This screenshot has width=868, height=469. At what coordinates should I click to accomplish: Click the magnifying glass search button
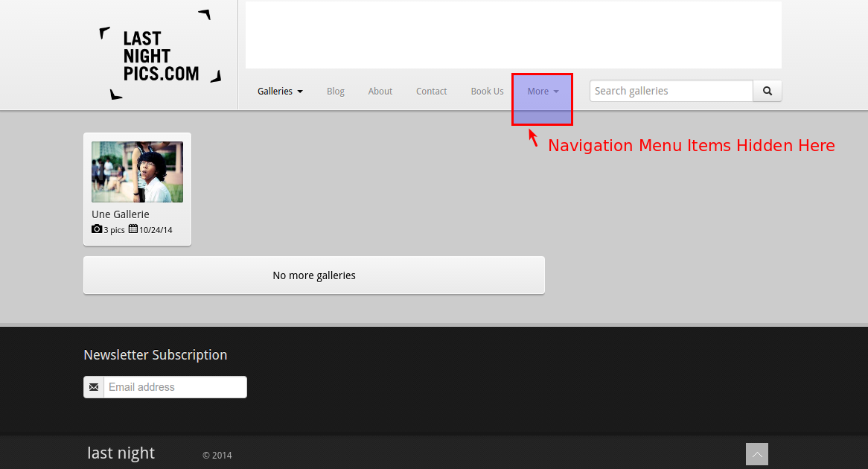tap(768, 91)
